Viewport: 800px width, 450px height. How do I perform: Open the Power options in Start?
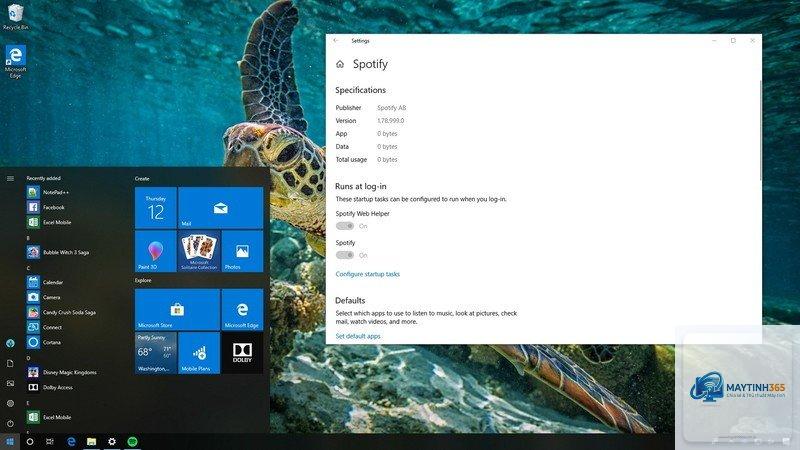click(x=10, y=423)
